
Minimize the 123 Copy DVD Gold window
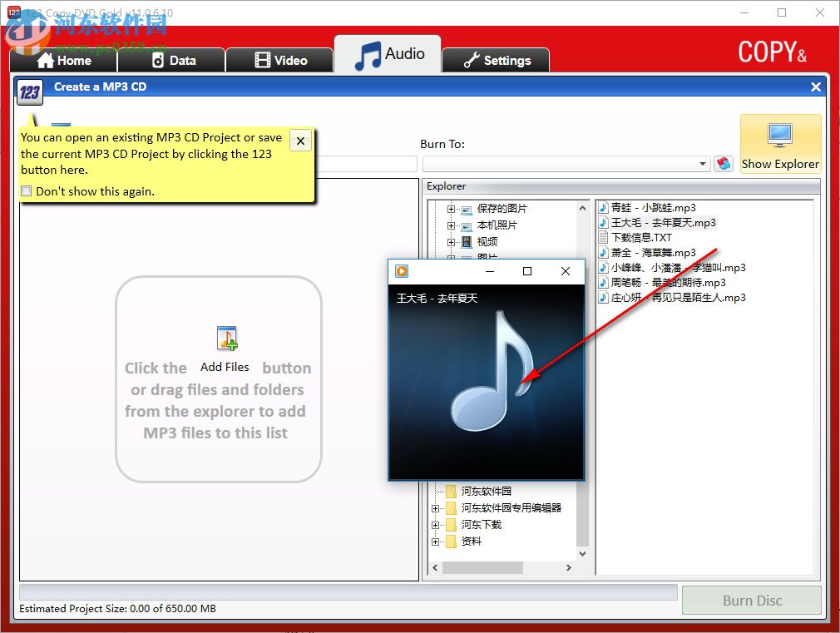tap(744, 12)
